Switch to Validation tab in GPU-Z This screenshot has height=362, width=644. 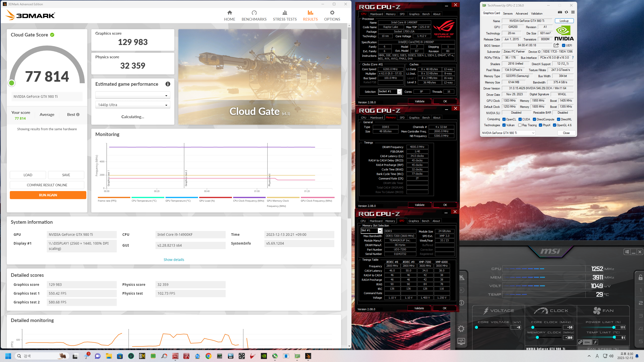point(537,14)
